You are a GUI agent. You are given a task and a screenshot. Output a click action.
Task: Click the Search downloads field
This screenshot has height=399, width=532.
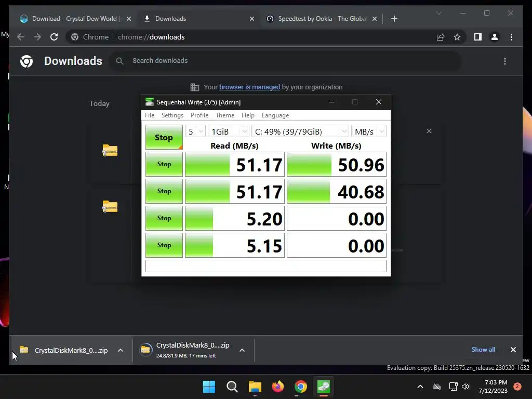(x=285, y=61)
